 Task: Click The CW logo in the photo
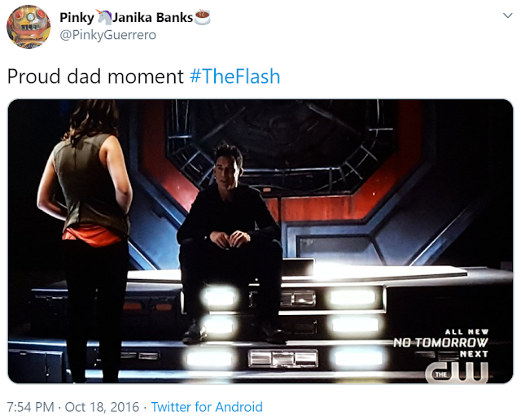coord(457,373)
